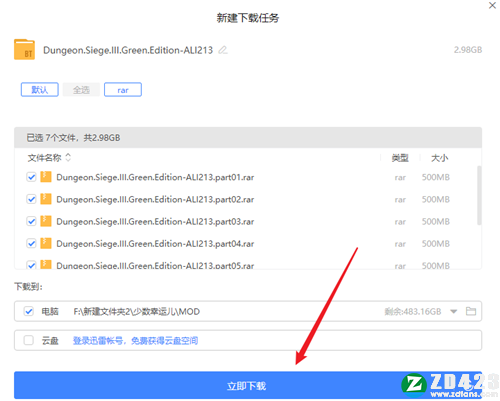Open the 登录迅雷帐号 cloud space link

coord(135,340)
